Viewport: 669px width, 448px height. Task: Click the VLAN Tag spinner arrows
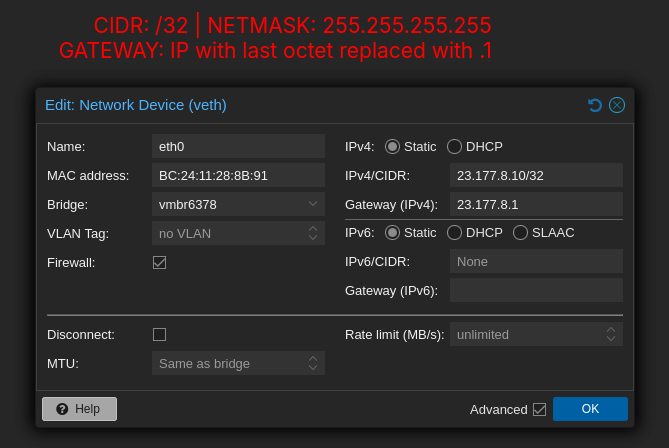click(313, 233)
